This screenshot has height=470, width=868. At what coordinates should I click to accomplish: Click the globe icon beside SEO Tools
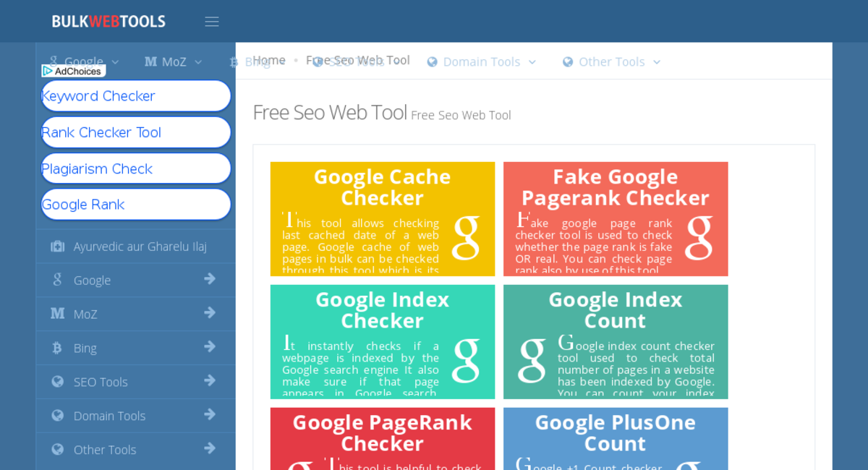coord(56,381)
